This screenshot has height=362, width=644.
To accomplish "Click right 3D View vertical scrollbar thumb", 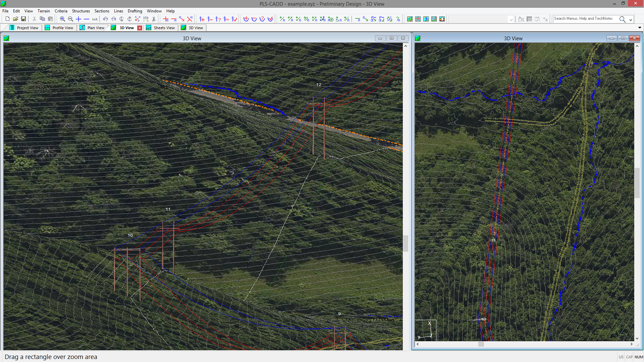I will point(637,183).
